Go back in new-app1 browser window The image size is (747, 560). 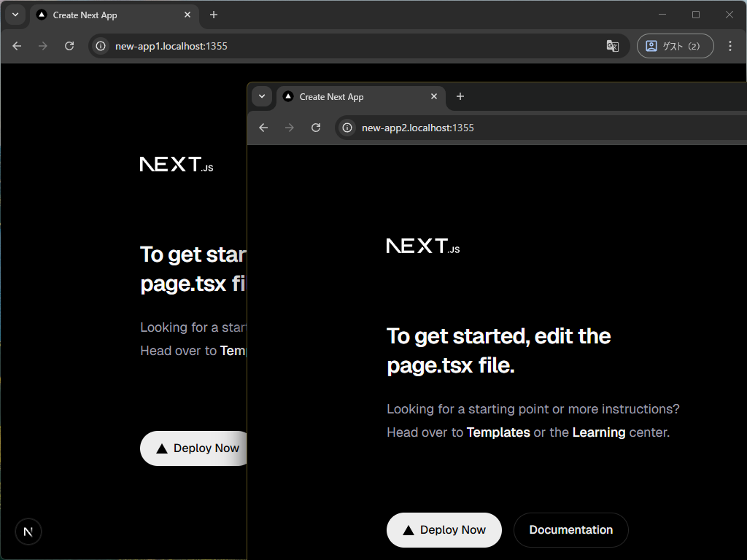[x=18, y=46]
